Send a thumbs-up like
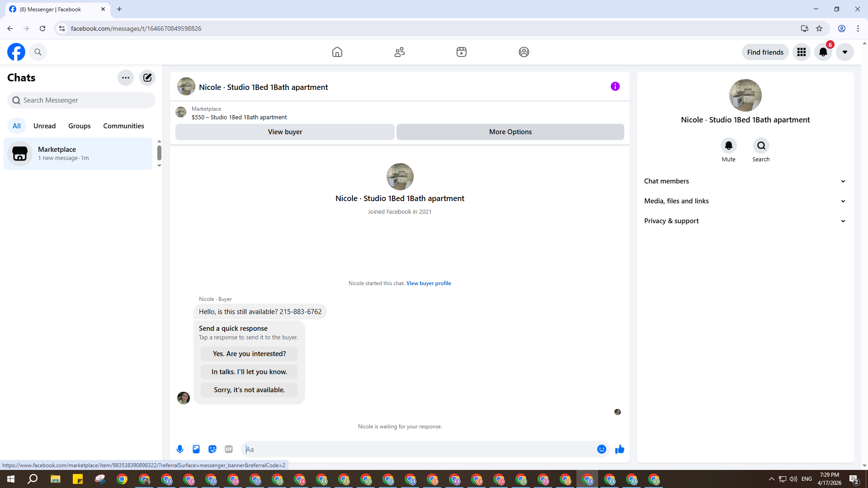This screenshot has width=868, height=488. (x=619, y=449)
